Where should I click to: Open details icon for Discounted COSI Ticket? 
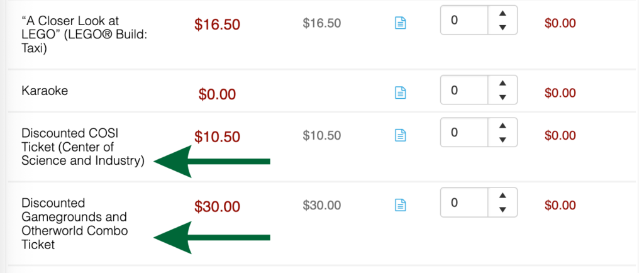(x=400, y=135)
